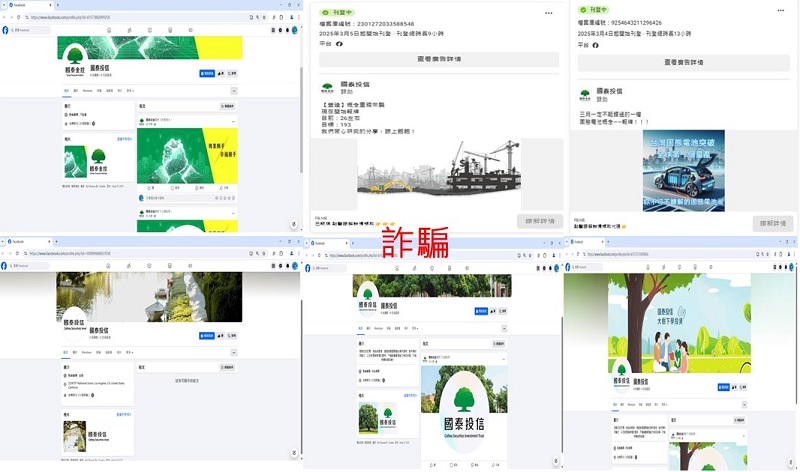The height and width of the screenshot is (472, 800).
Task: Open the electric car battery ad image
Action: pos(684,170)
